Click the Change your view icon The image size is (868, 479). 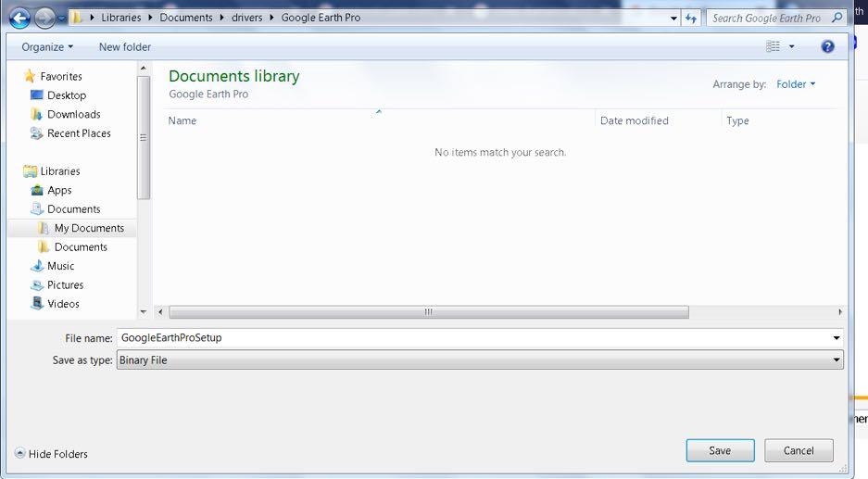click(773, 46)
